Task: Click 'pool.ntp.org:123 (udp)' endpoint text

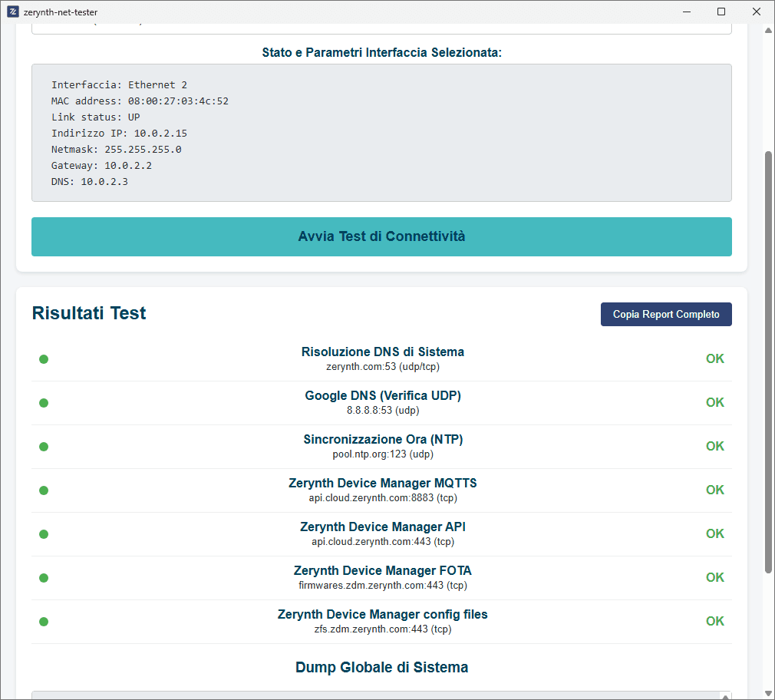Action: (383, 454)
